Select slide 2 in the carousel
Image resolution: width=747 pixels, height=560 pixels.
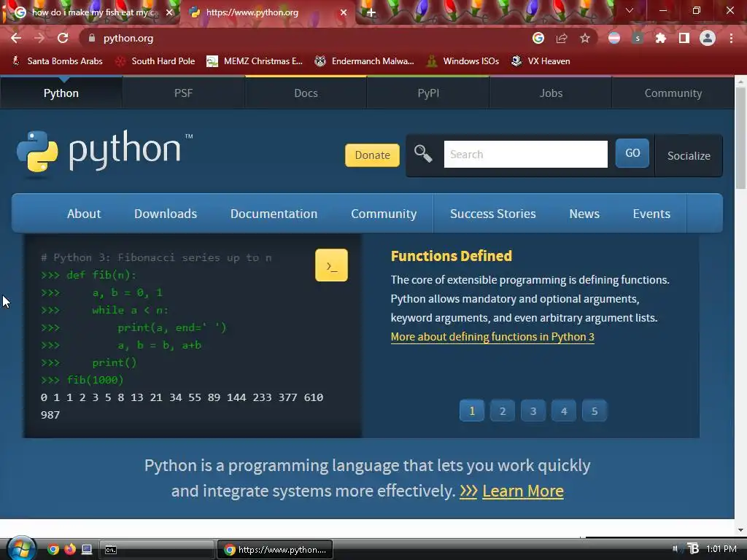coord(502,411)
